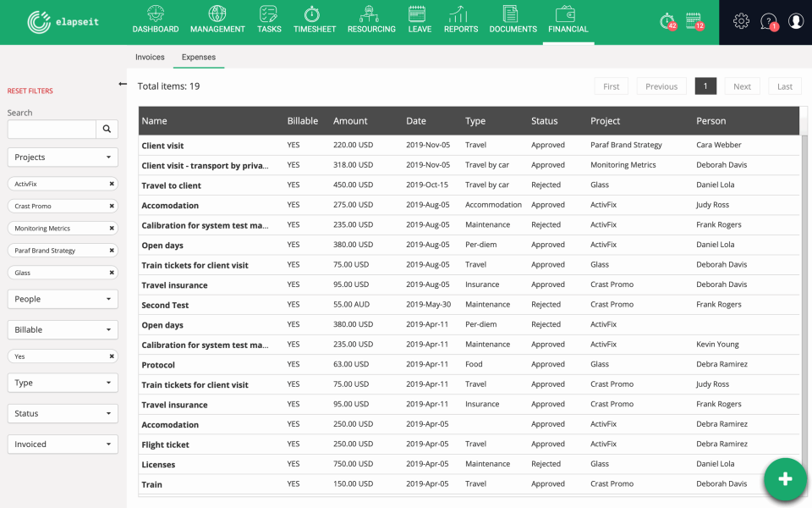Go to the Tasks checklist icon
The height and width of the screenshot is (508, 812).
coord(269,14)
